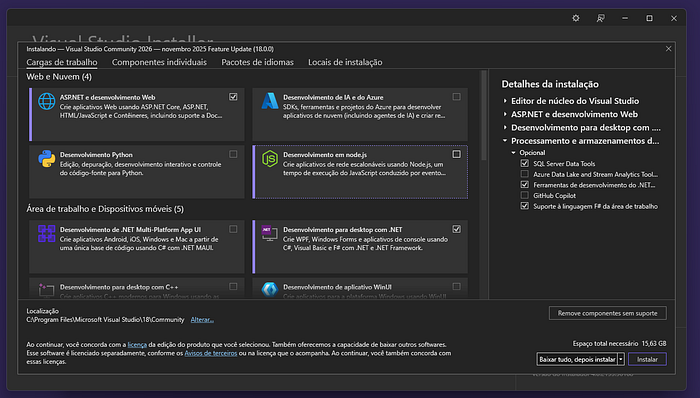
Task: Click the Node.js hexagon icon
Action: pyautogui.click(x=270, y=159)
